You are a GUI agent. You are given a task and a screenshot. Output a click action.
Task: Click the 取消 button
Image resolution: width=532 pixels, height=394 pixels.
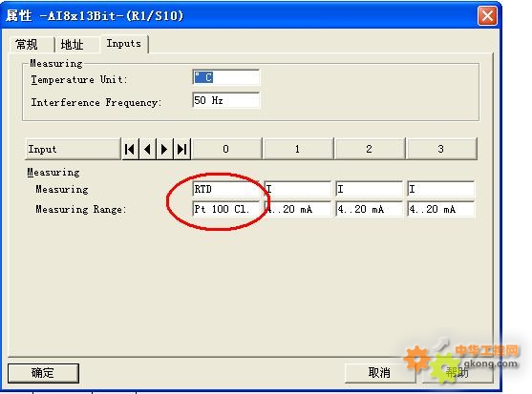379,373
